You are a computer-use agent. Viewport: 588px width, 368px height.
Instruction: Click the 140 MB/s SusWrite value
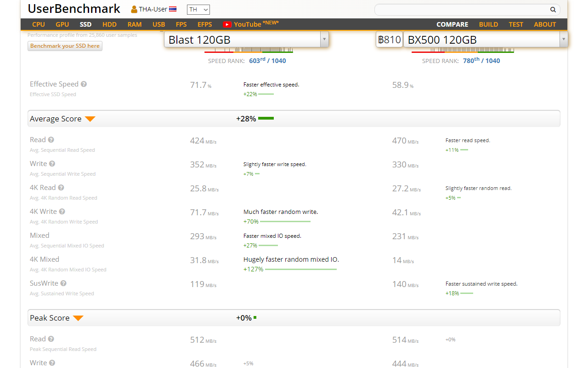[x=405, y=284]
